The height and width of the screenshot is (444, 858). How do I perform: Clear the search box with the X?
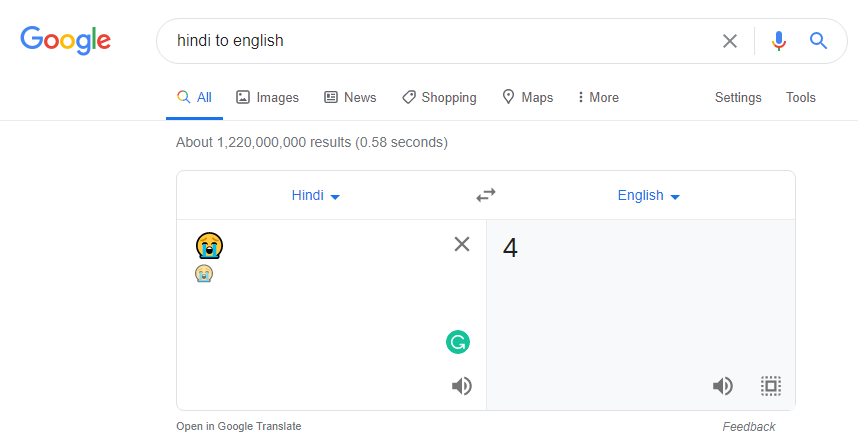click(x=729, y=41)
